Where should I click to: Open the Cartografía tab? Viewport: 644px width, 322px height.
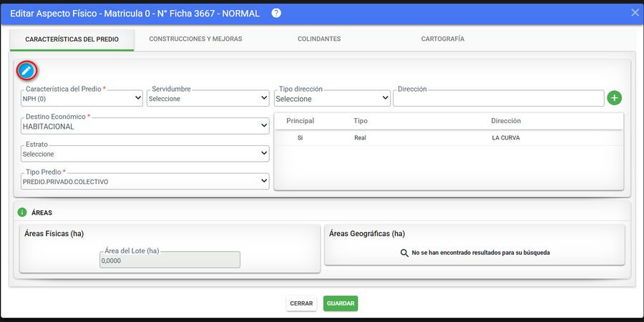point(443,39)
